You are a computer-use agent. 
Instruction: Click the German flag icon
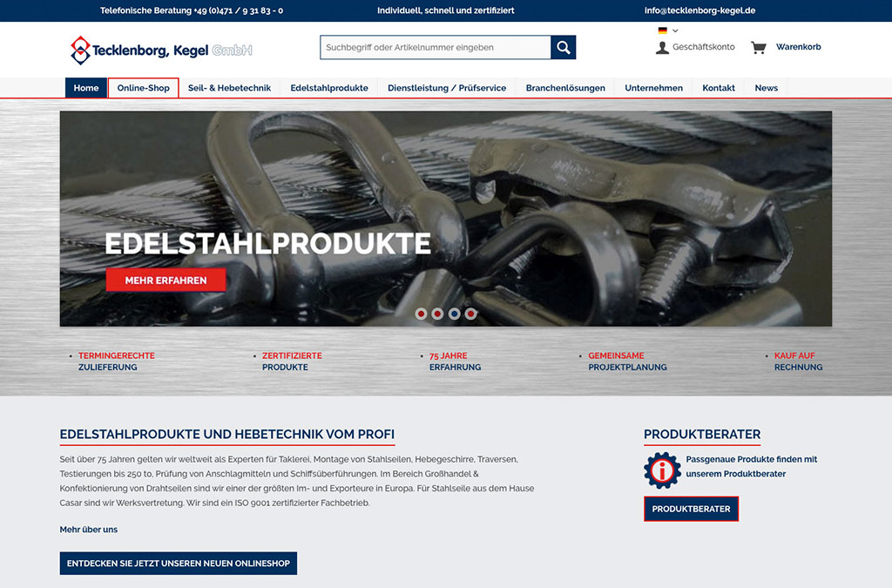pos(663,30)
